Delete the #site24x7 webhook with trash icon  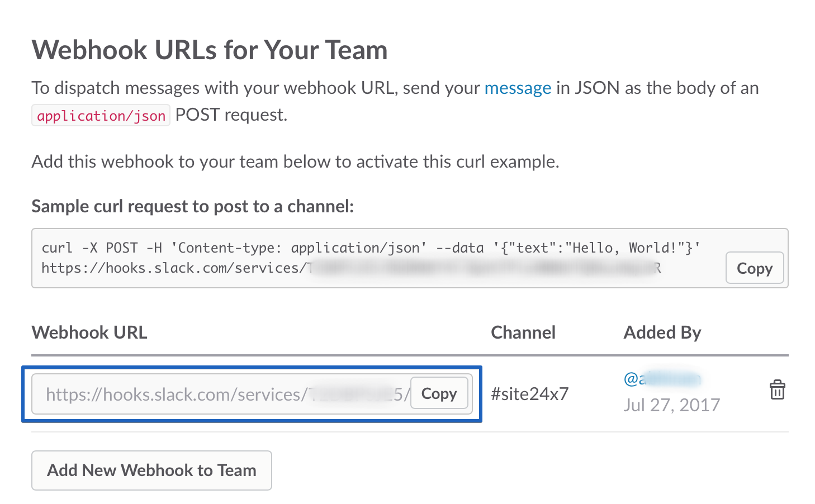point(777,389)
